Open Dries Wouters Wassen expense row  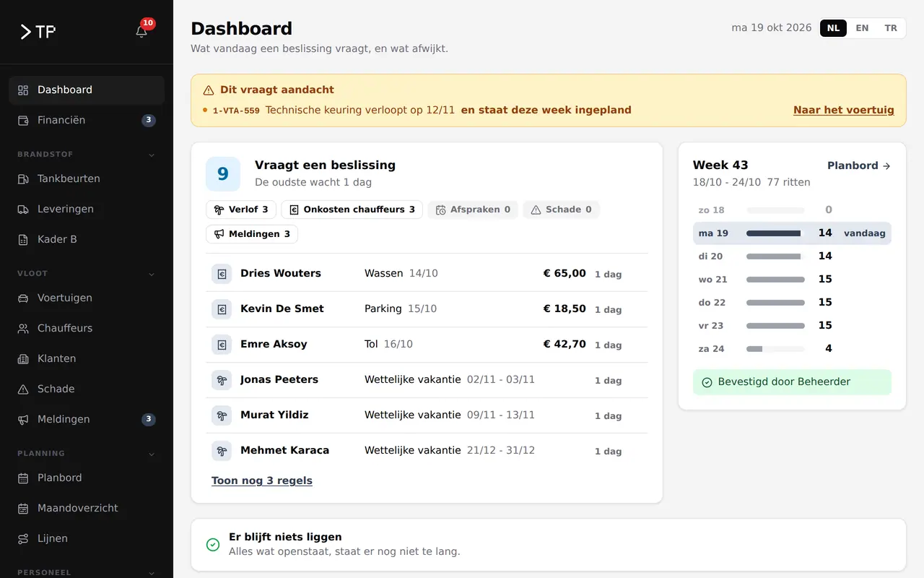(x=427, y=274)
